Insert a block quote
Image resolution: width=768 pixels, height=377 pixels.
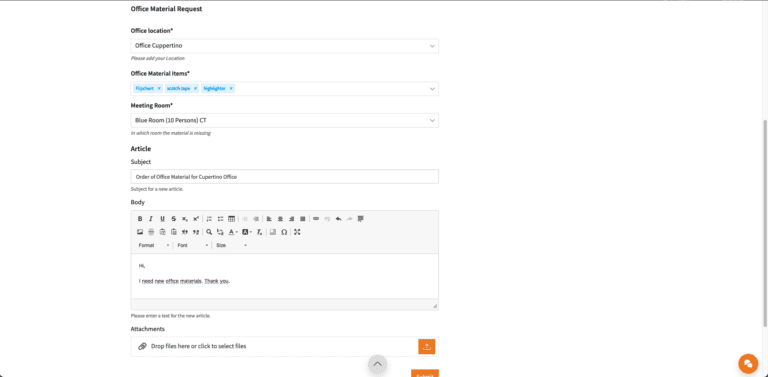tap(185, 232)
